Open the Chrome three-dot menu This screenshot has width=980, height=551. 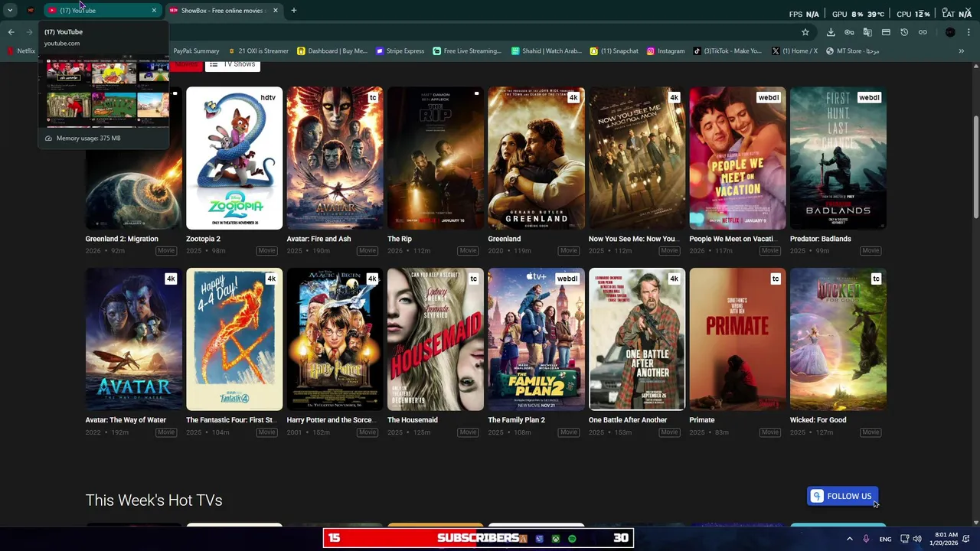[969, 32]
